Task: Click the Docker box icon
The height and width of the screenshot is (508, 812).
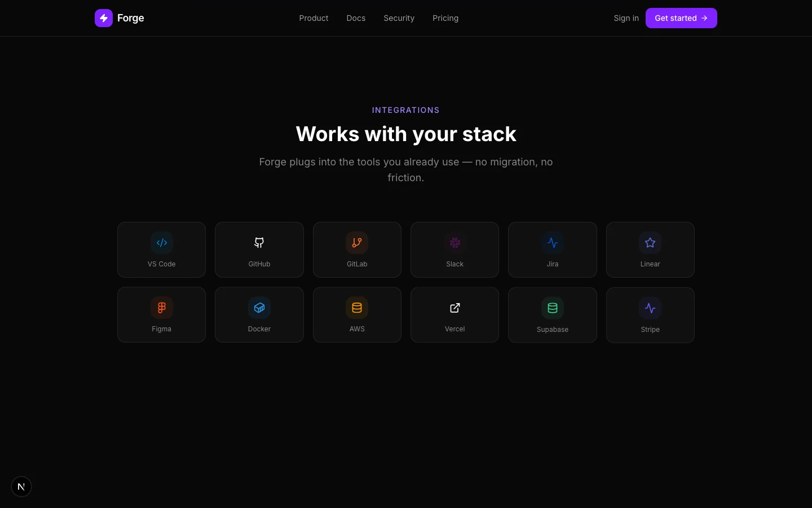Action: [x=259, y=308]
